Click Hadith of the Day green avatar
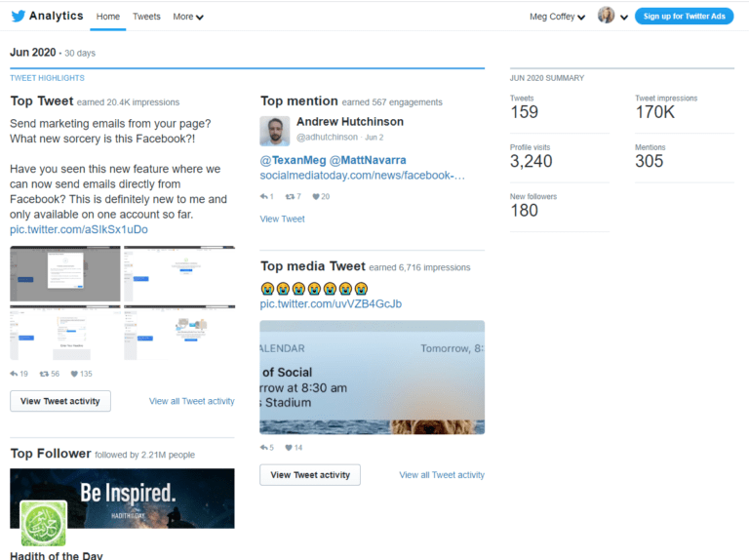 coord(44,523)
